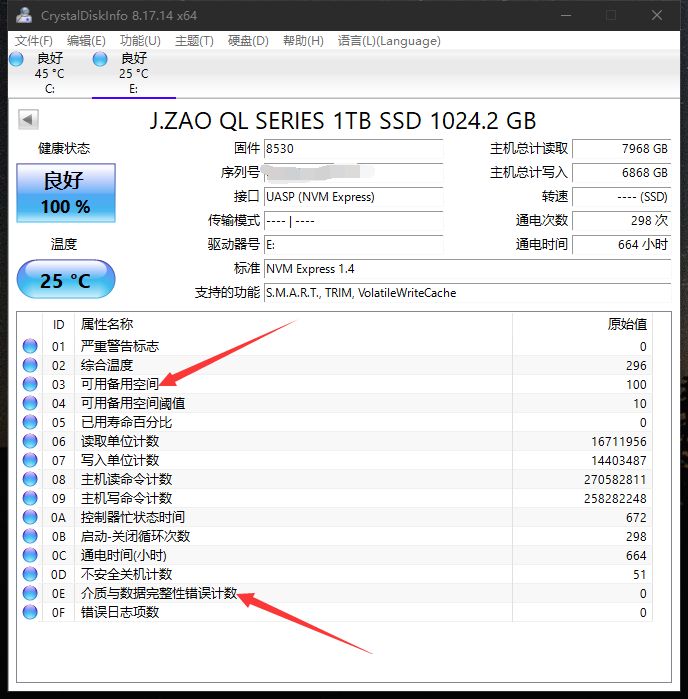Screen dimensions: 688x699
Task: Click the drive letter field showing E:
Action: coord(354,245)
